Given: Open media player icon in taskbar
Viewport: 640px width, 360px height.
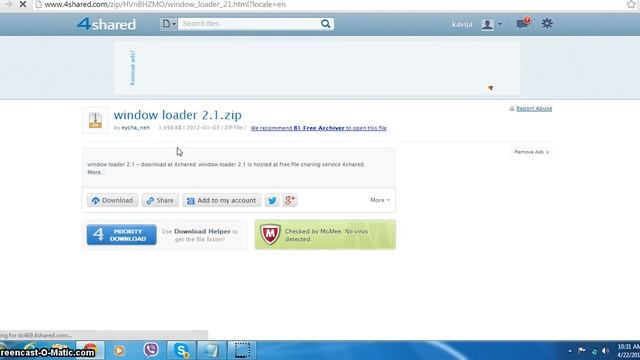Looking at the screenshot, I should (x=119, y=351).
